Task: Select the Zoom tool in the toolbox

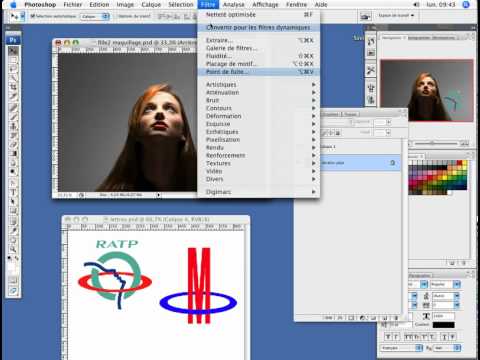Action: 13,249
